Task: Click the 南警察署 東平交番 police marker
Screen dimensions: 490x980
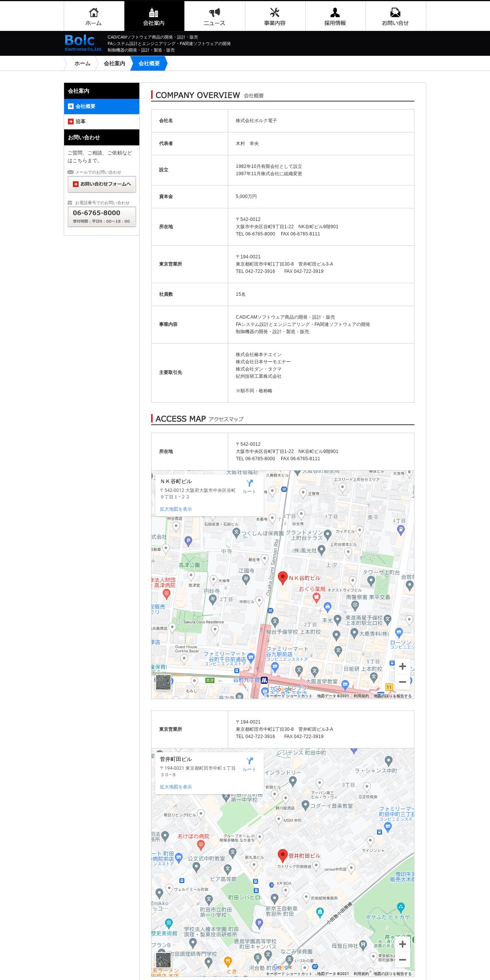Action: point(355,605)
